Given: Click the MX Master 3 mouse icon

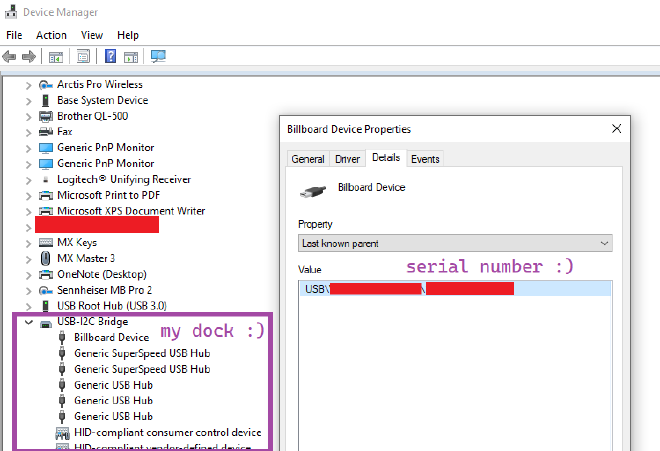Looking at the screenshot, I should pyautogui.click(x=45, y=258).
